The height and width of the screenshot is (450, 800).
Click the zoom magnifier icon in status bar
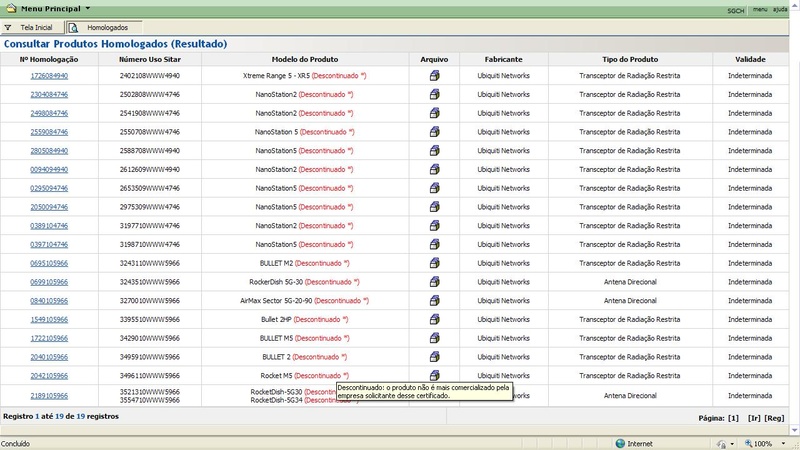(748, 443)
